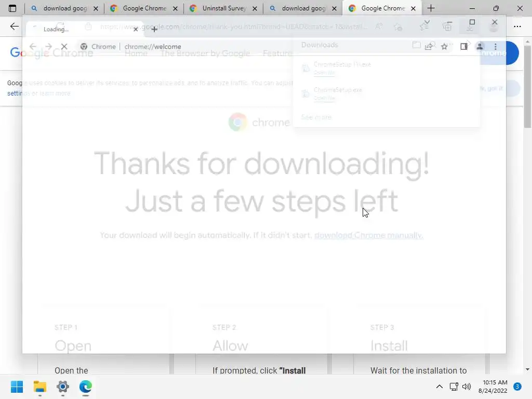Viewport: 532px width, 399px height.
Task: Open Settings from the taskbar
Action: (x=63, y=387)
